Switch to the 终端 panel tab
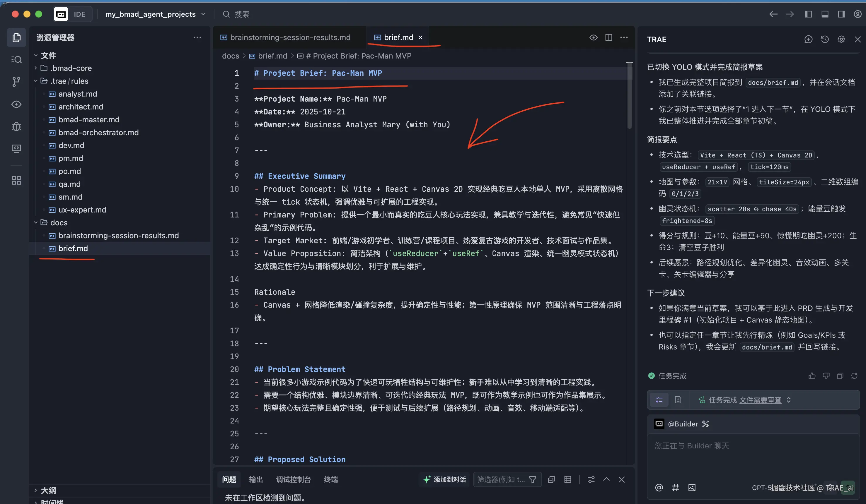The image size is (866, 504). 330,480
